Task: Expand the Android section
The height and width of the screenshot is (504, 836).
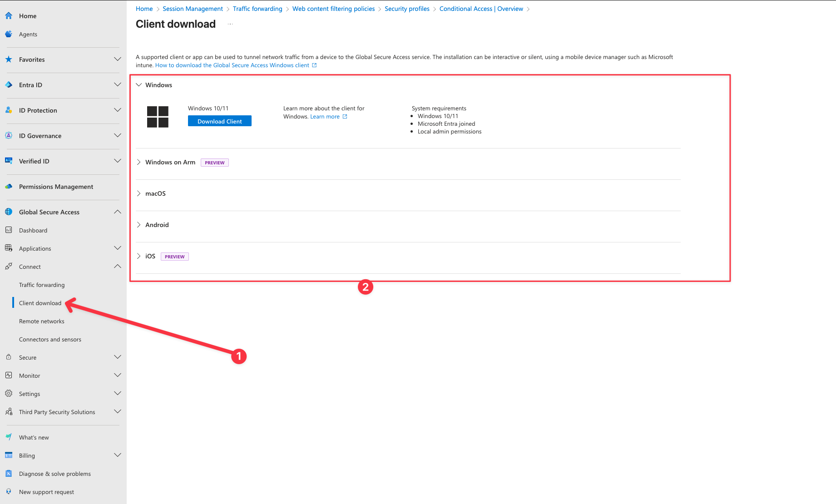Action: click(x=139, y=225)
